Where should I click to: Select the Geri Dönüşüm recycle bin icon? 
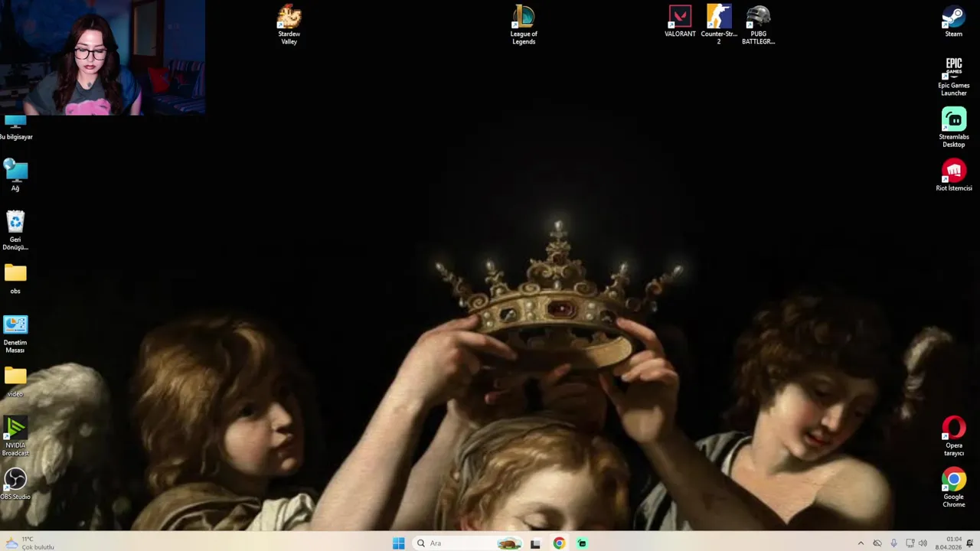[15, 230]
